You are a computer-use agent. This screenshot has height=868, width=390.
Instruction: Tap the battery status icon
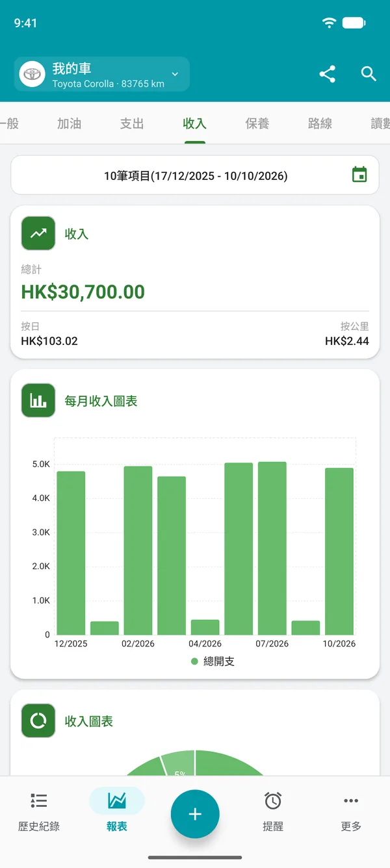click(x=354, y=23)
